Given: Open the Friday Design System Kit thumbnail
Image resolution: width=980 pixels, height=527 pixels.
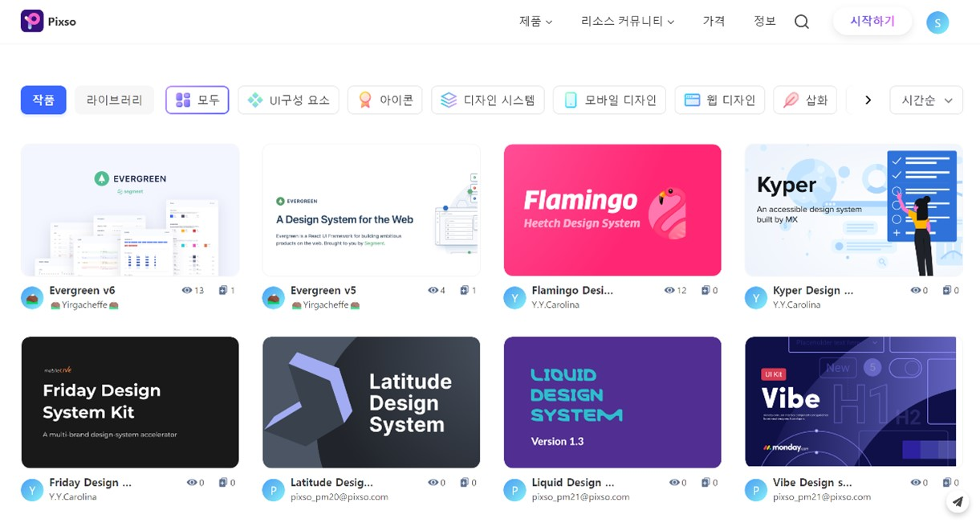Looking at the screenshot, I should click(x=130, y=402).
